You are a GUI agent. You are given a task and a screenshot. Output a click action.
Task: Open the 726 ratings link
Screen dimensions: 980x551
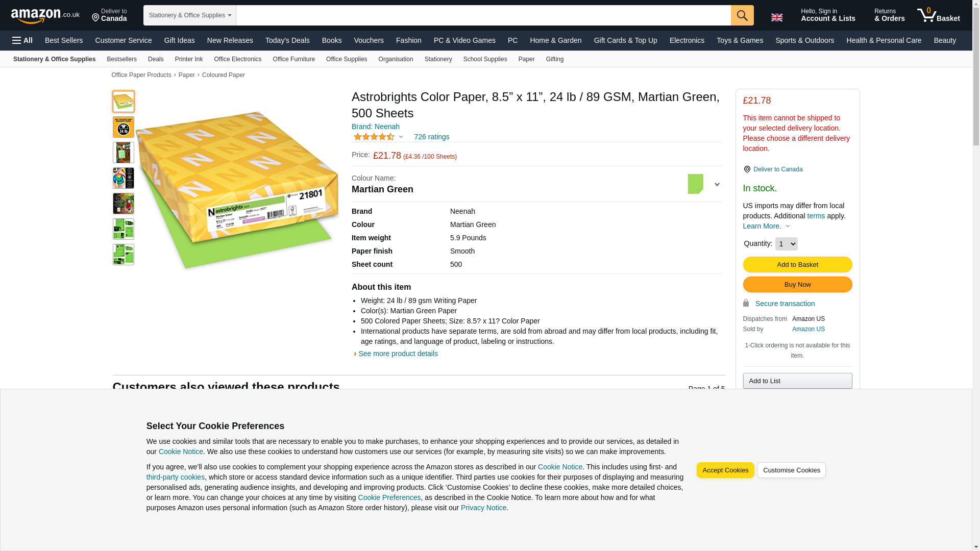[x=431, y=137]
